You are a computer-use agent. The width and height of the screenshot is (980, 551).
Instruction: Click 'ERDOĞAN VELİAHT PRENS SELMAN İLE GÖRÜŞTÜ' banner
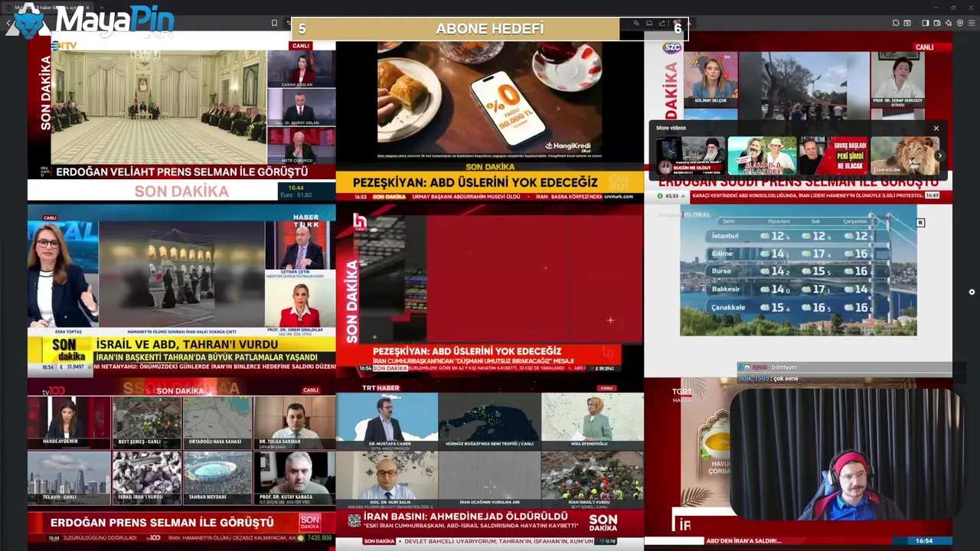(x=182, y=172)
